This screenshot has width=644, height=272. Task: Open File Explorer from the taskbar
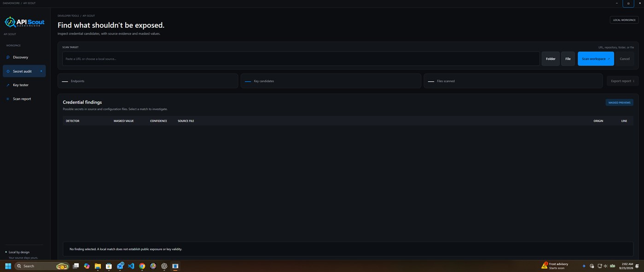coord(98,266)
